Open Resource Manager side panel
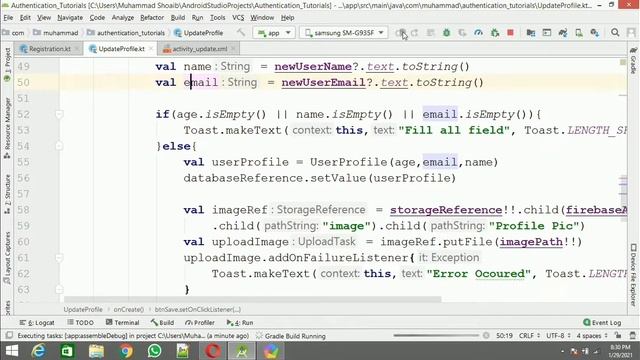This screenshot has width=640, height=360. click(x=7, y=127)
